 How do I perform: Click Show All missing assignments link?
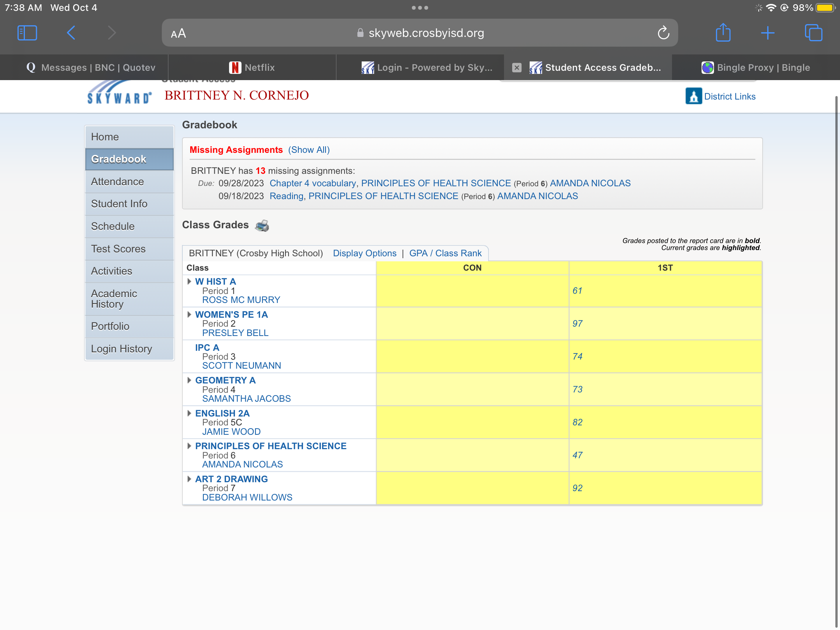[x=309, y=150]
